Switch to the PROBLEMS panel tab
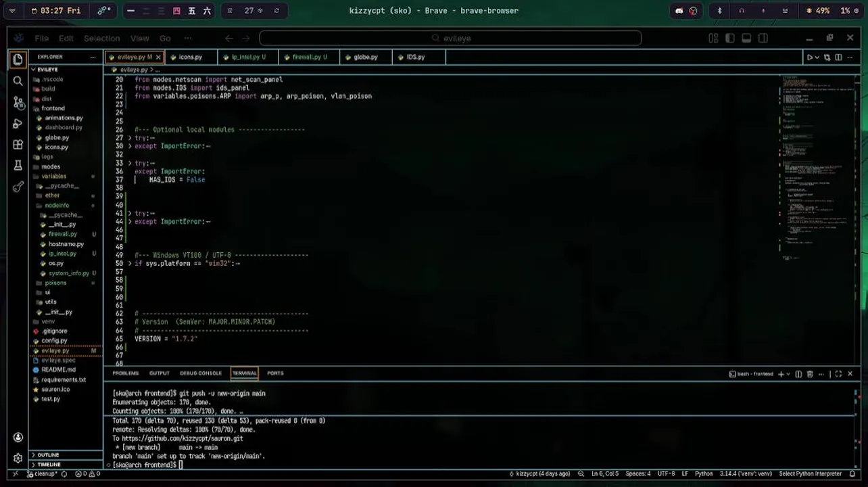 (x=125, y=373)
